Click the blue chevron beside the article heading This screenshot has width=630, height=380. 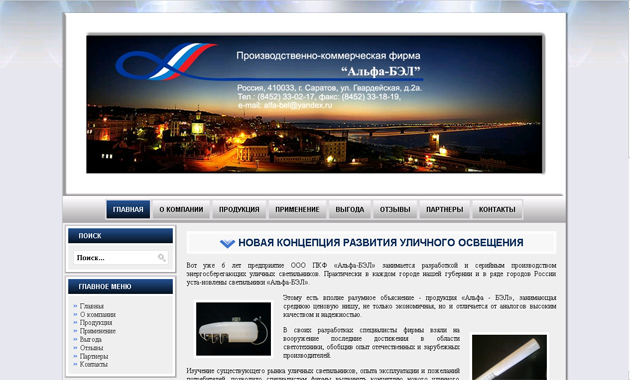click(227, 243)
